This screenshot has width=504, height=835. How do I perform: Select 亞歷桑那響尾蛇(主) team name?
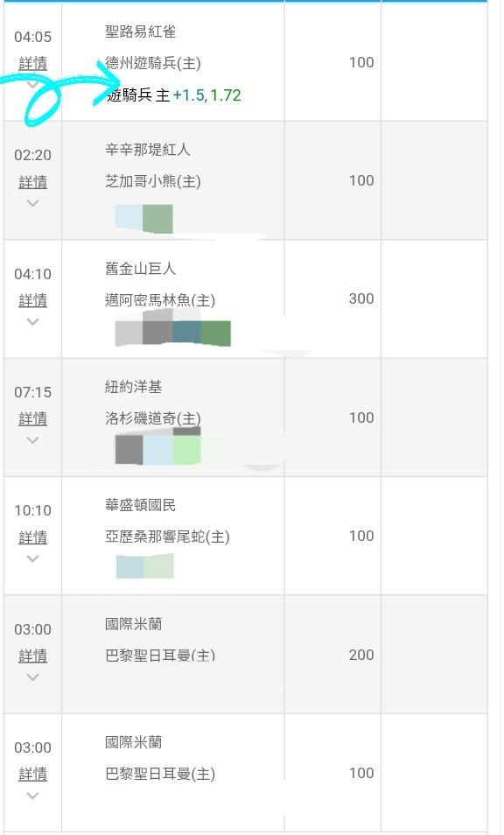[167, 537]
